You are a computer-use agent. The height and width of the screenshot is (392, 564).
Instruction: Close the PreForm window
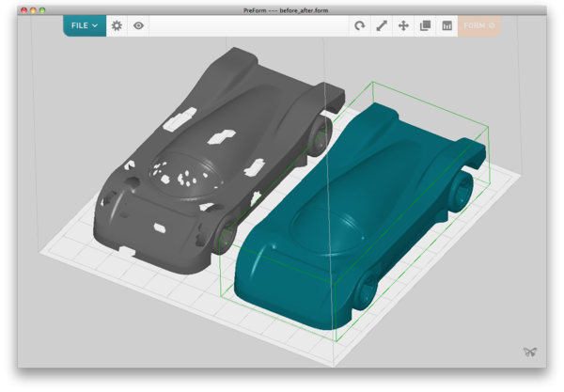click(x=23, y=10)
